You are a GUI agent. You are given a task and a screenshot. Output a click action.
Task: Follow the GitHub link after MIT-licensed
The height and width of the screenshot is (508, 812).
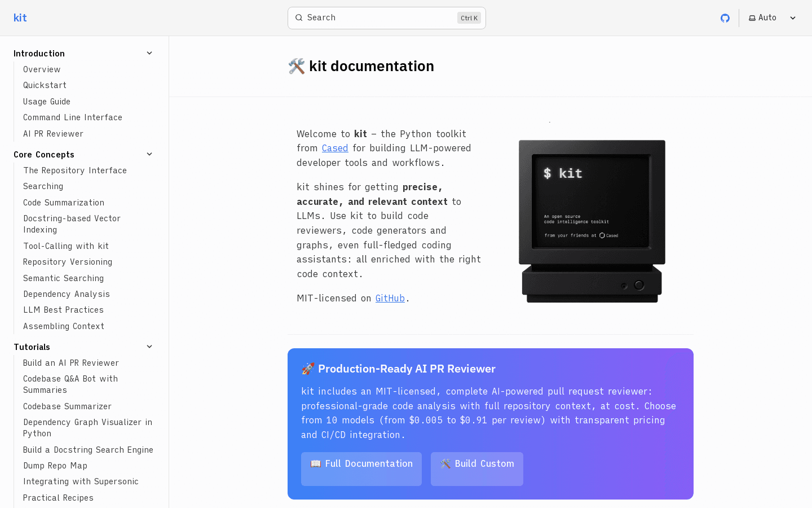(390, 298)
